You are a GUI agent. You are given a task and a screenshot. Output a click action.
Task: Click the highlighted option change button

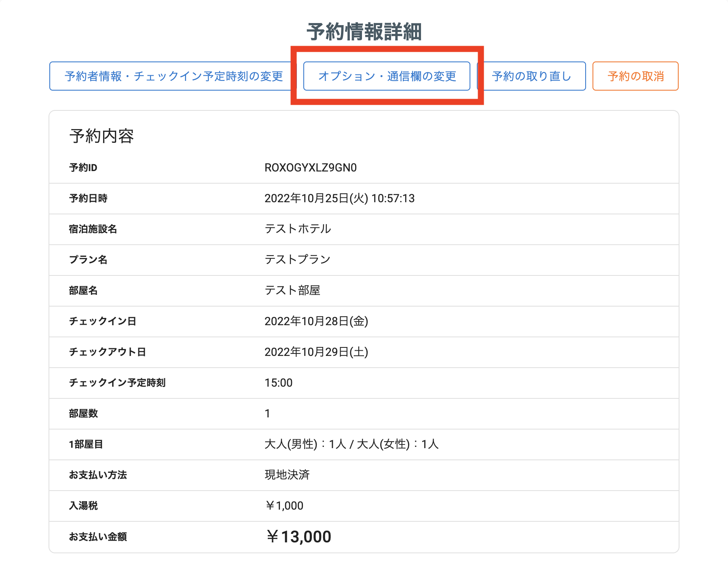pyautogui.click(x=388, y=76)
